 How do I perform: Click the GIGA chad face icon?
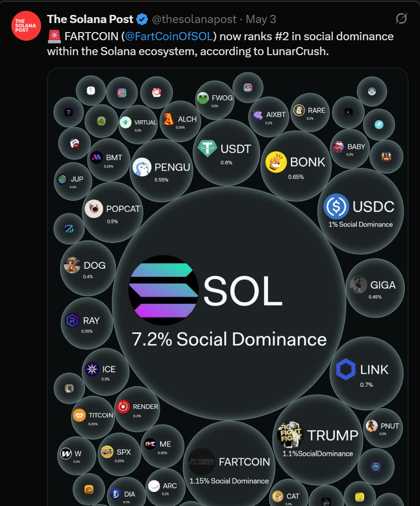(x=359, y=285)
